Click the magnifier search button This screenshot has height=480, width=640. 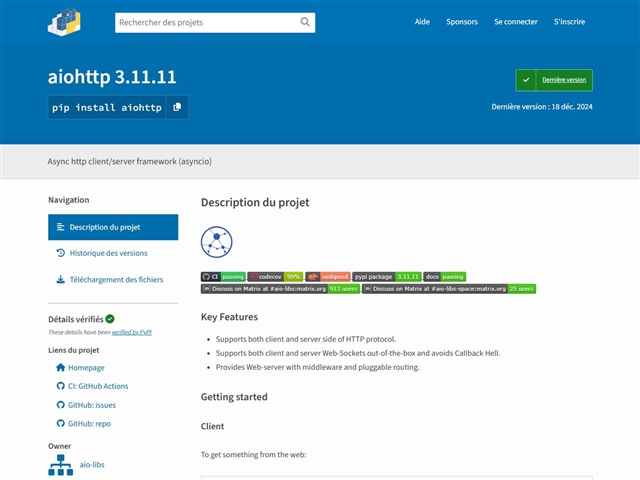tap(303, 22)
